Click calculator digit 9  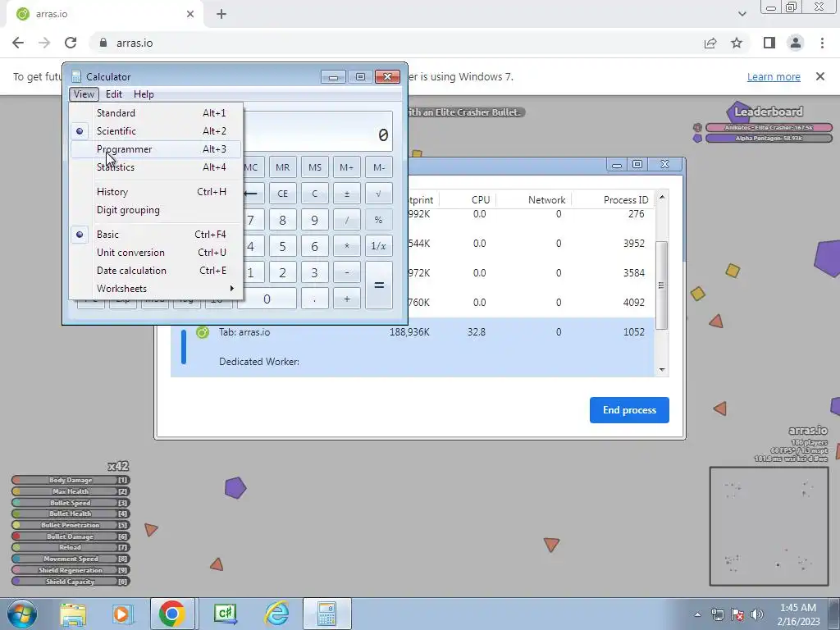click(315, 220)
